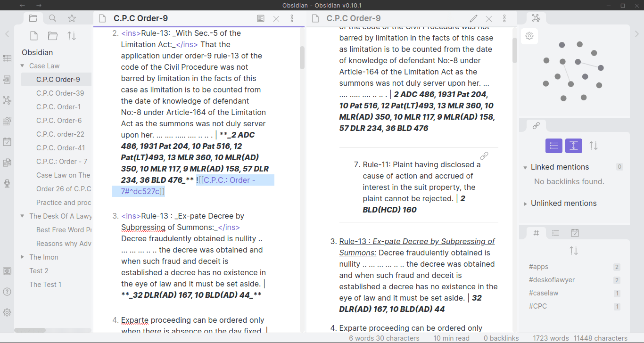Change tag sort order in tag pane
644x343 pixels.
(x=574, y=251)
